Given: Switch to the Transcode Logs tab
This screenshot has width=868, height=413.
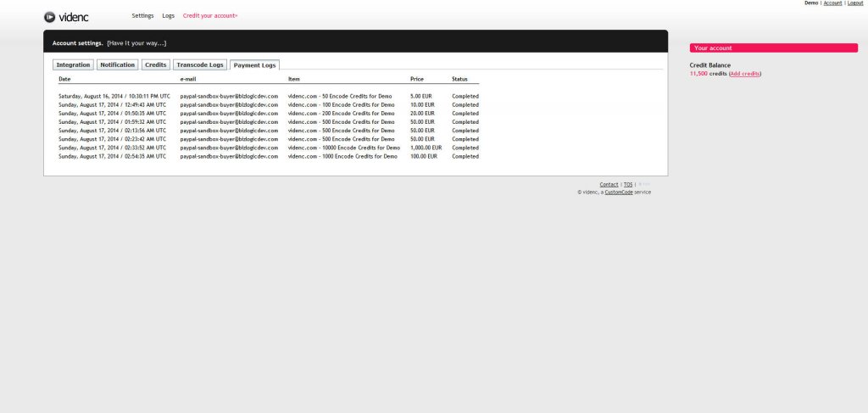Looking at the screenshot, I should [x=200, y=64].
